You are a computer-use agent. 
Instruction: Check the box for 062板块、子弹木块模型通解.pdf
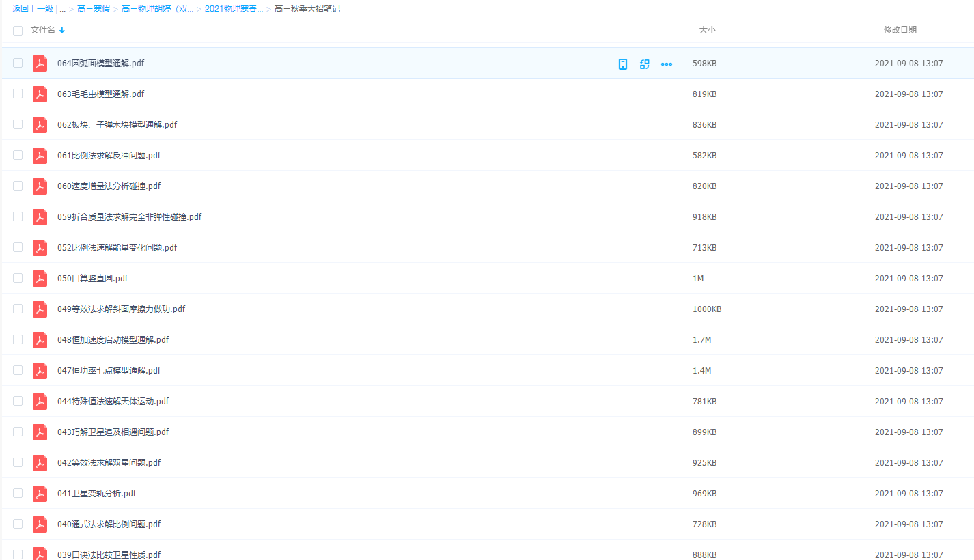[18, 125]
